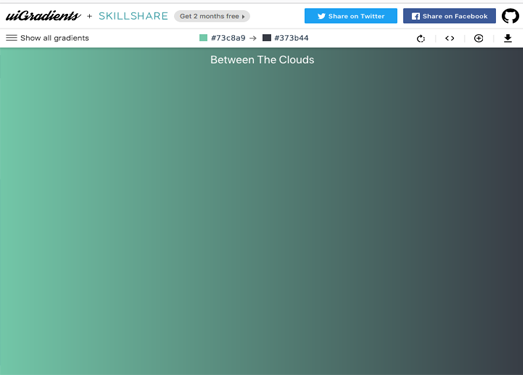Click the green #73c8a9 color swatch

click(x=203, y=38)
